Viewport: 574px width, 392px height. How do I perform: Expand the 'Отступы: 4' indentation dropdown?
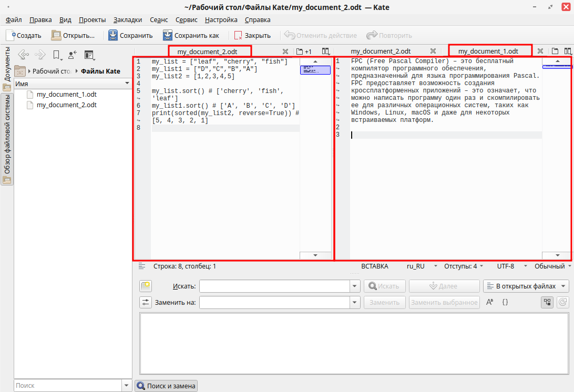pyautogui.click(x=464, y=266)
